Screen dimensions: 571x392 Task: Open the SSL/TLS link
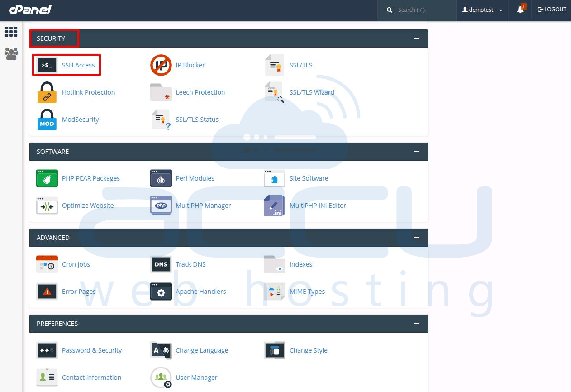(x=301, y=65)
